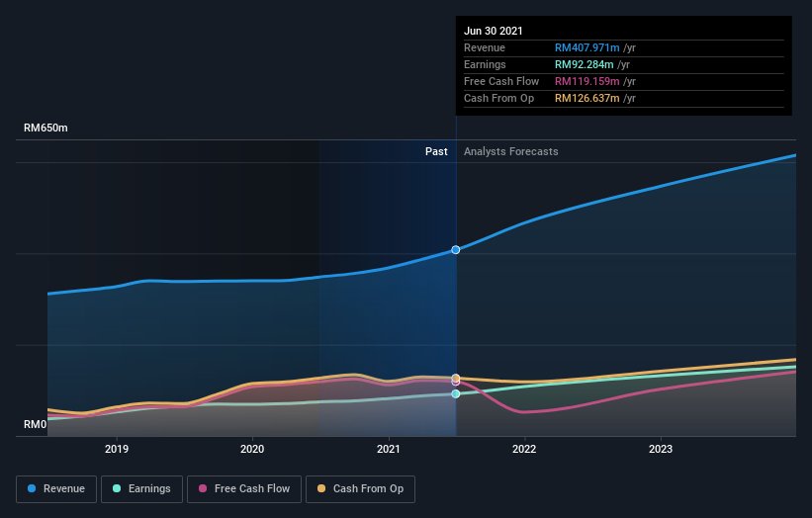Click the 'Earnings' row label in tooltip
812x518 pixels.
[485, 64]
